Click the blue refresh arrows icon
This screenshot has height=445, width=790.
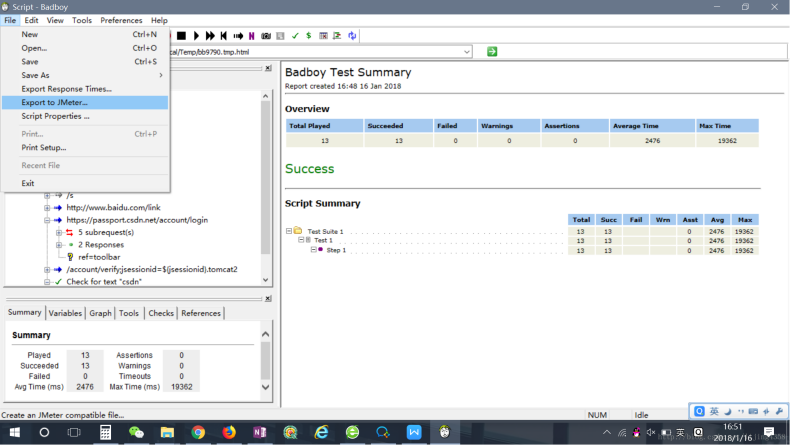point(352,36)
